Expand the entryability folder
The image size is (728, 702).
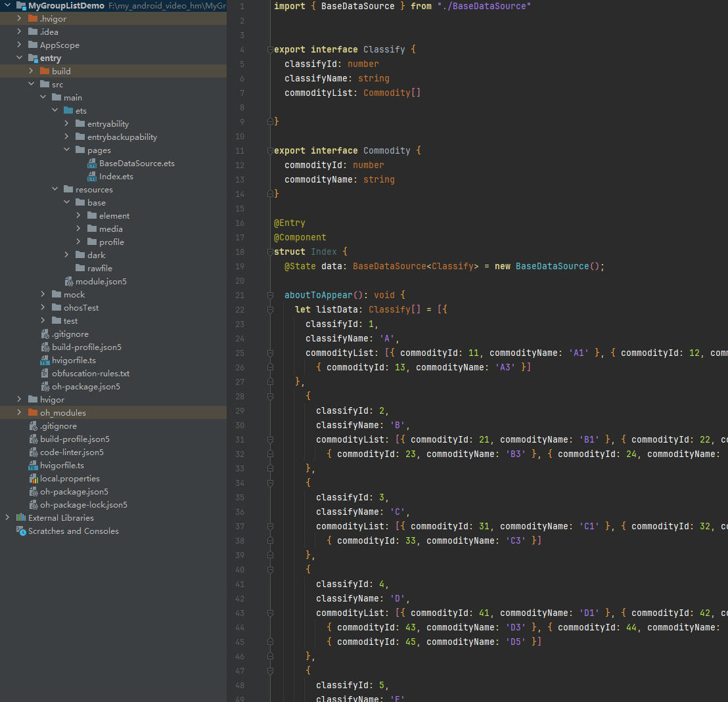click(66, 123)
